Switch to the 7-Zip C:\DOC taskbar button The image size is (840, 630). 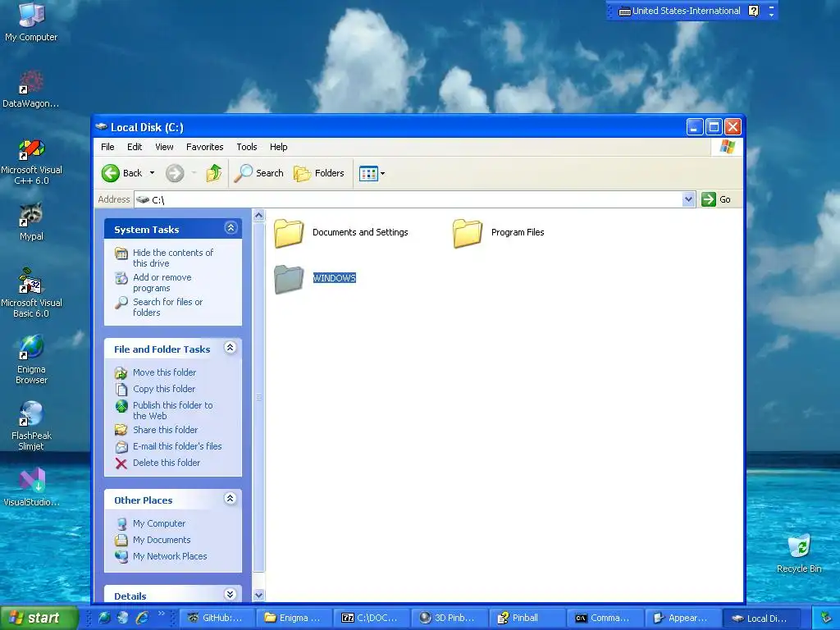[x=371, y=618]
